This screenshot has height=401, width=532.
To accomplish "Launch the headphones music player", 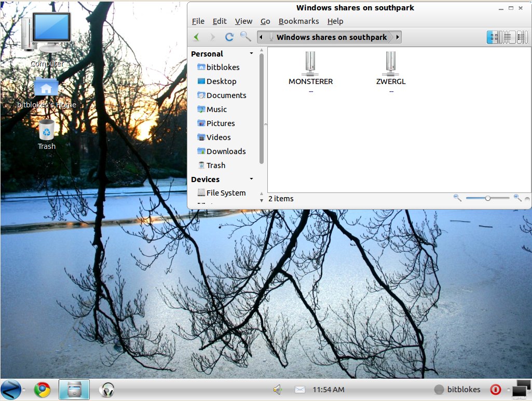I will 107,390.
